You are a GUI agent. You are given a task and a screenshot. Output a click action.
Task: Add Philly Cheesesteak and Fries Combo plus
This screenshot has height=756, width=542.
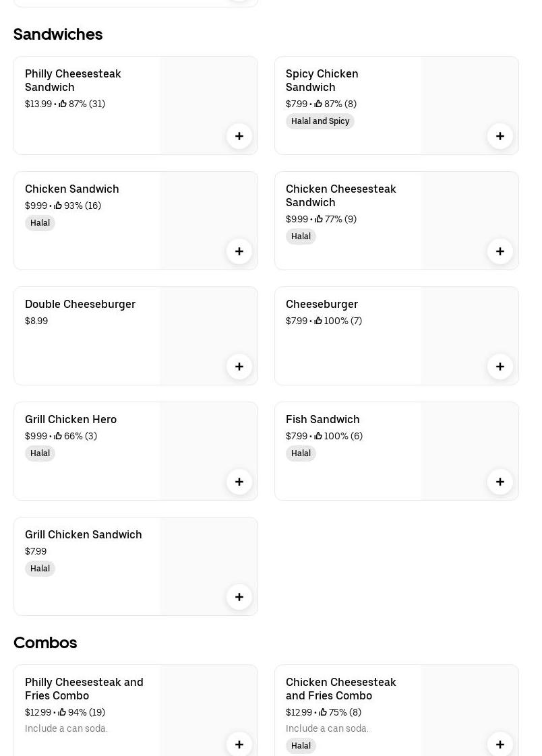pos(239,744)
